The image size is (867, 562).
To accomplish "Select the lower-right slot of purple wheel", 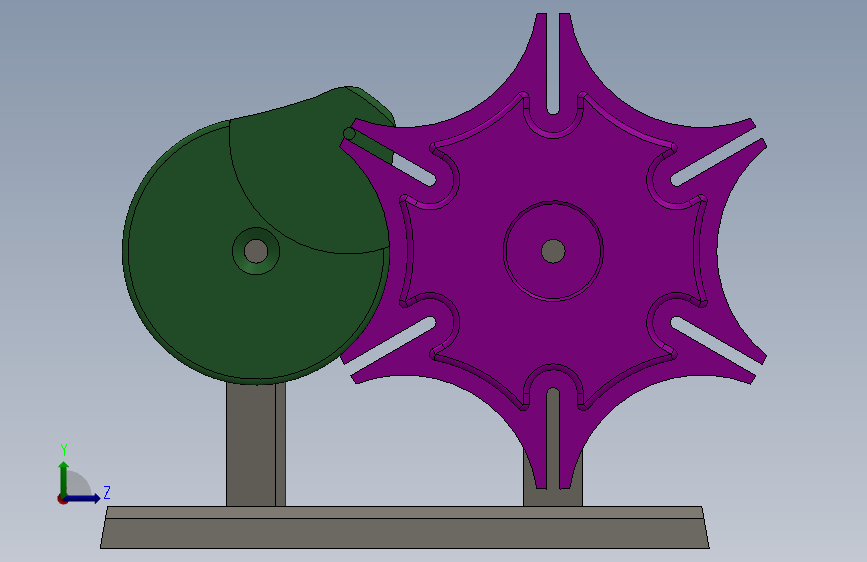I will click(715, 344).
